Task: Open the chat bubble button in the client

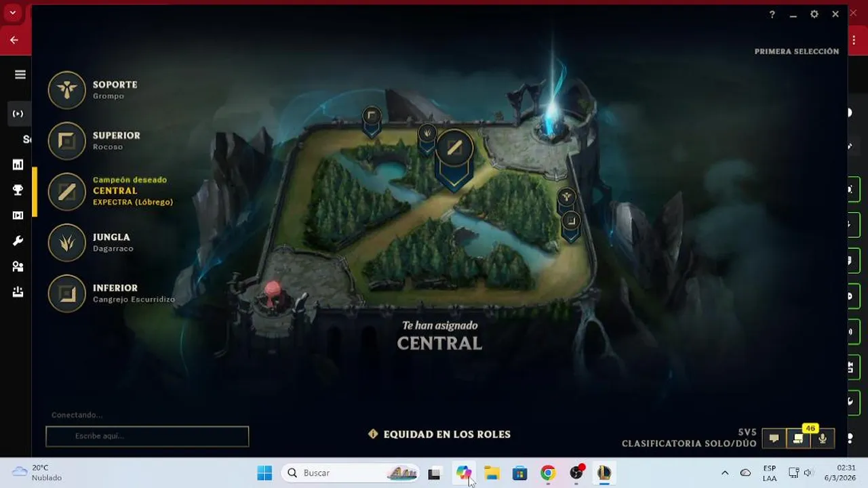Action: pyautogui.click(x=774, y=439)
